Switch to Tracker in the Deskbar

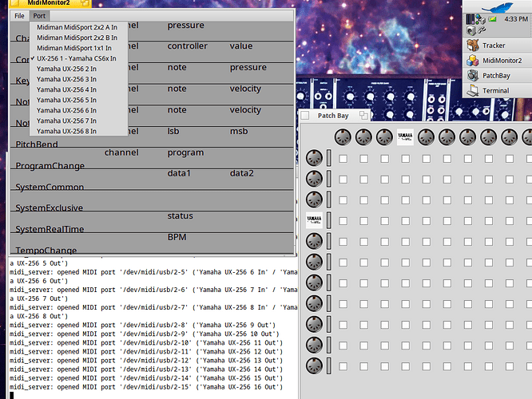[x=498, y=45]
